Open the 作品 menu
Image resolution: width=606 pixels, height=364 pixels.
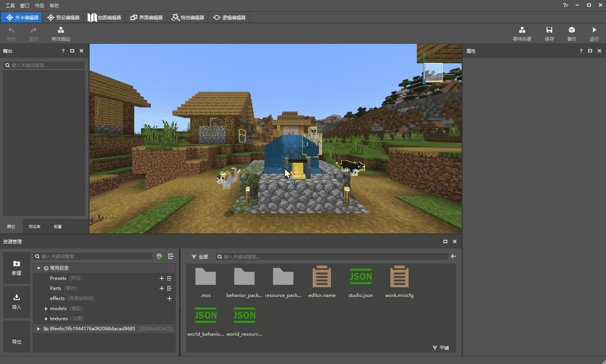click(x=40, y=5)
